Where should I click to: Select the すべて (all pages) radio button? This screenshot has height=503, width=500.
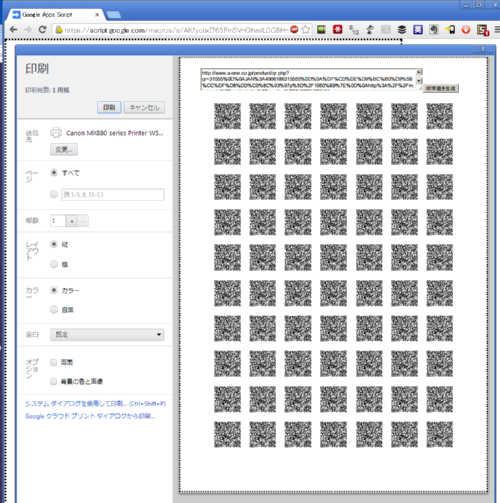tap(54, 173)
